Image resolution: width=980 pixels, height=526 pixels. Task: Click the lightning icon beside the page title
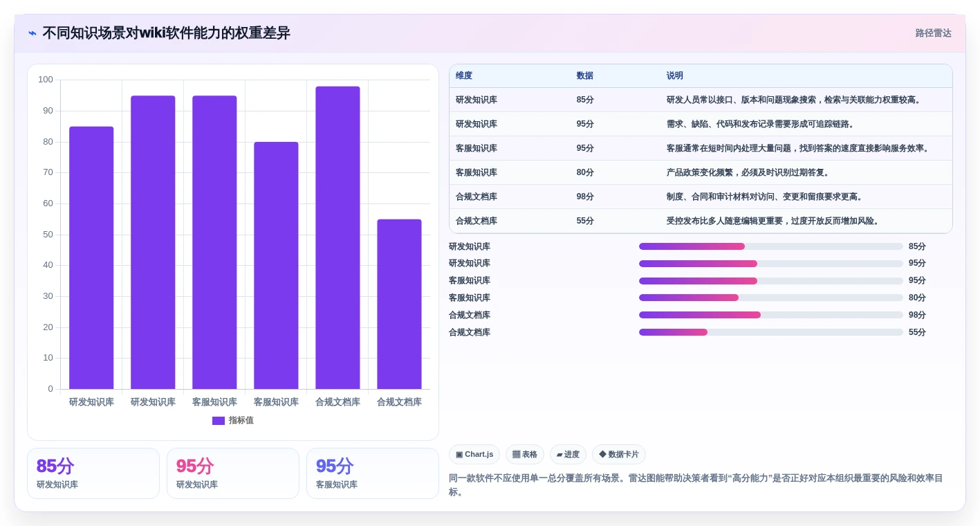[33, 33]
